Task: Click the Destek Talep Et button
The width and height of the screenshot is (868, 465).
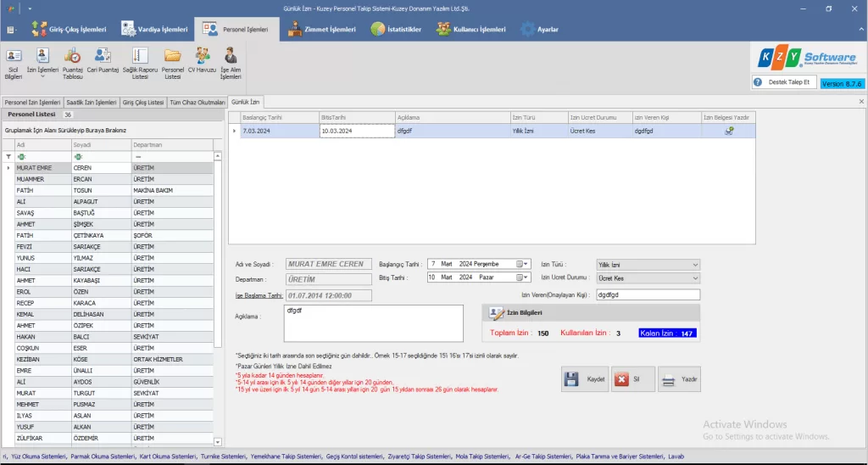Action: coord(783,82)
